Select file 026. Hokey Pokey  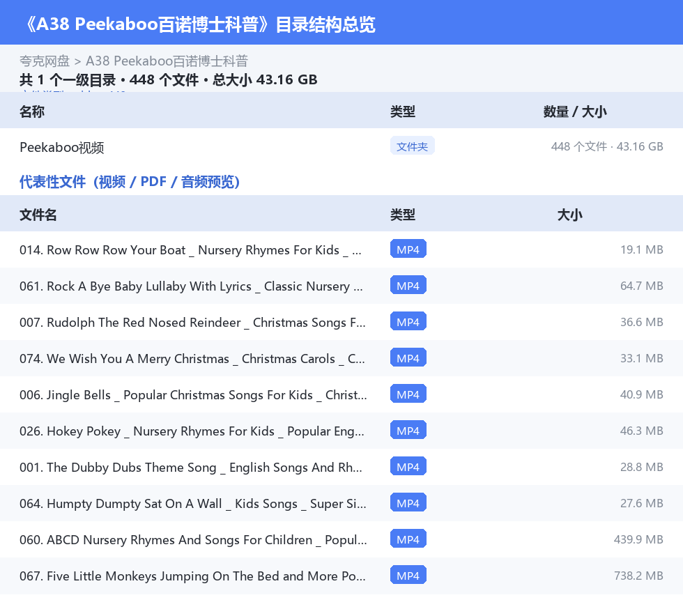pyautogui.click(x=192, y=431)
